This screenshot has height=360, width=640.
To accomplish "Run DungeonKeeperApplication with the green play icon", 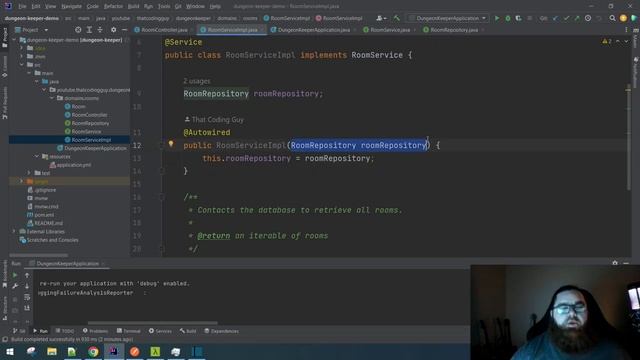I will [x=497, y=18].
